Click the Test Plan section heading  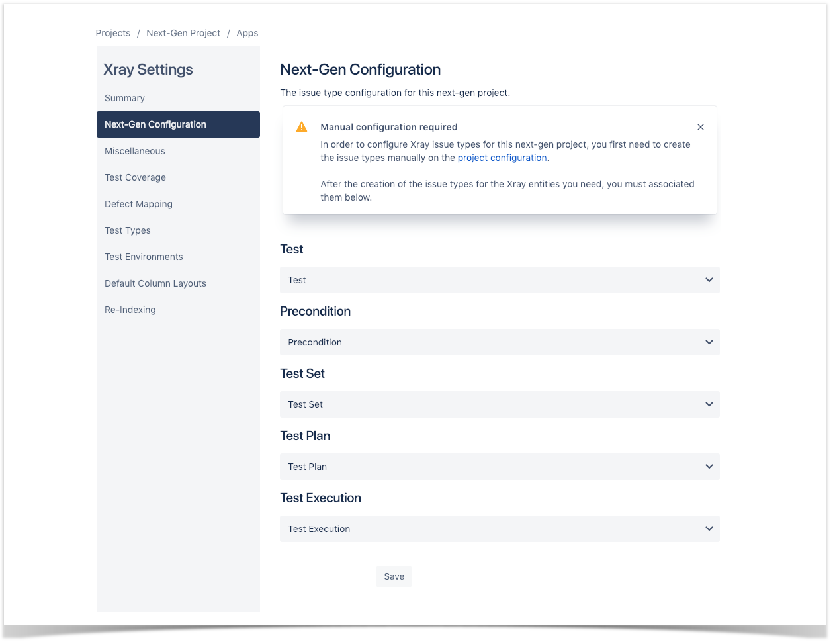(x=305, y=436)
